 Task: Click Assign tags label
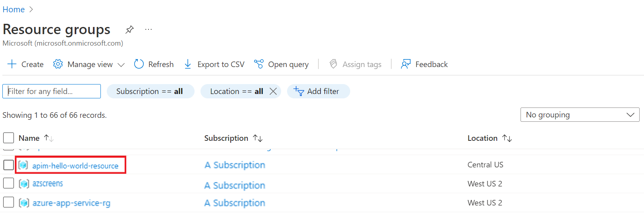click(362, 64)
